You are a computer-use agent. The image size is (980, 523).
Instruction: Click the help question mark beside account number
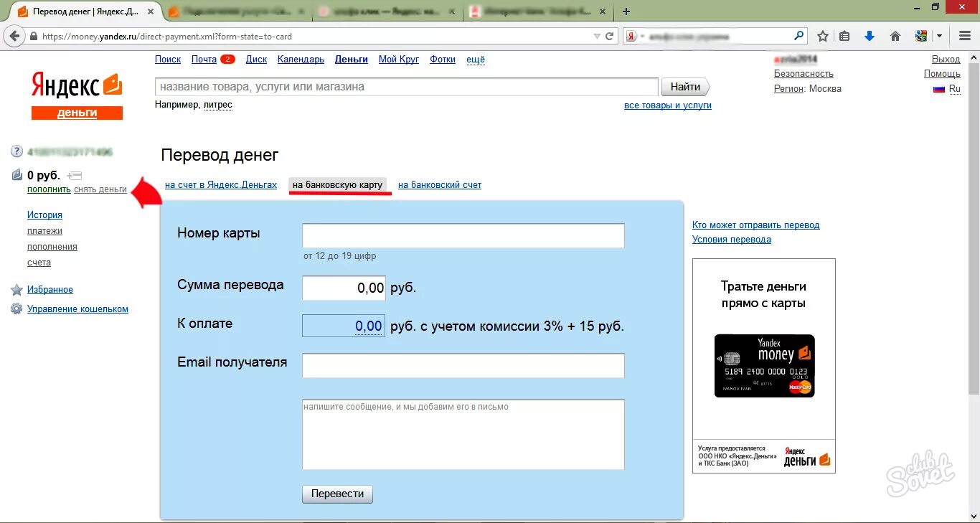(17, 152)
